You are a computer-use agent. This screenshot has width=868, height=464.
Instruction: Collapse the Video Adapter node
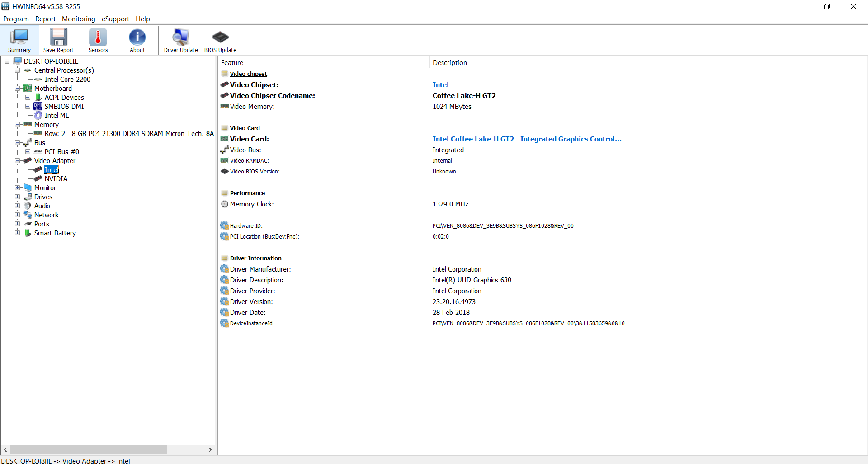pos(18,160)
